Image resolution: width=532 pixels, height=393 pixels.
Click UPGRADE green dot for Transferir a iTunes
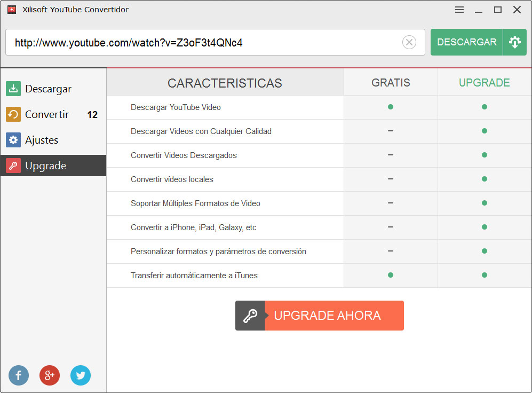(485, 275)
